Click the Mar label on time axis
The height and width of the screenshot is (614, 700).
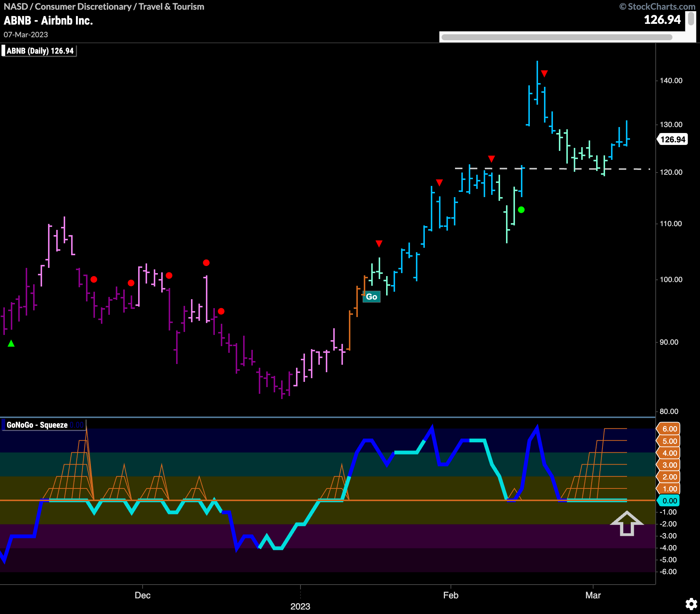tap(593, 595)
